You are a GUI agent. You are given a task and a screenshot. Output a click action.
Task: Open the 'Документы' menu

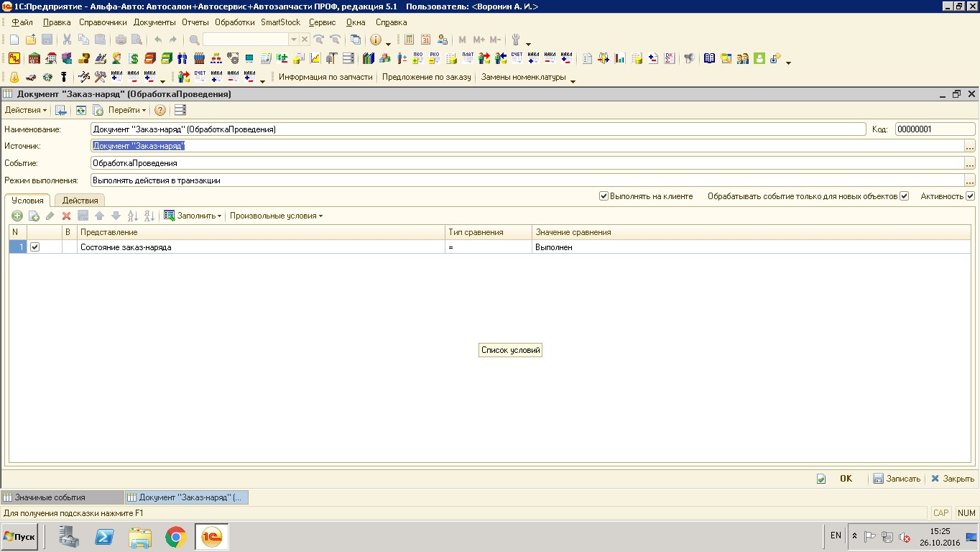pos(154,22)
